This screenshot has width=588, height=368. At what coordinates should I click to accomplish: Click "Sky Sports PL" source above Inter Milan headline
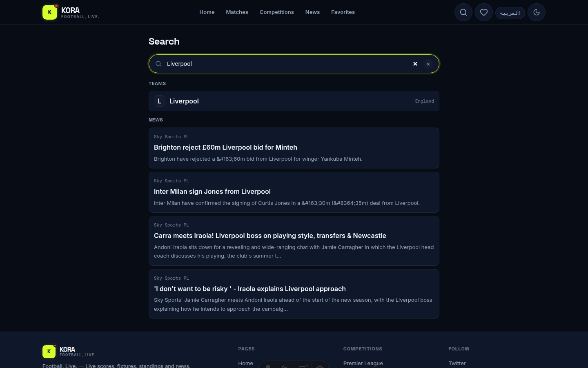[171, 181]
